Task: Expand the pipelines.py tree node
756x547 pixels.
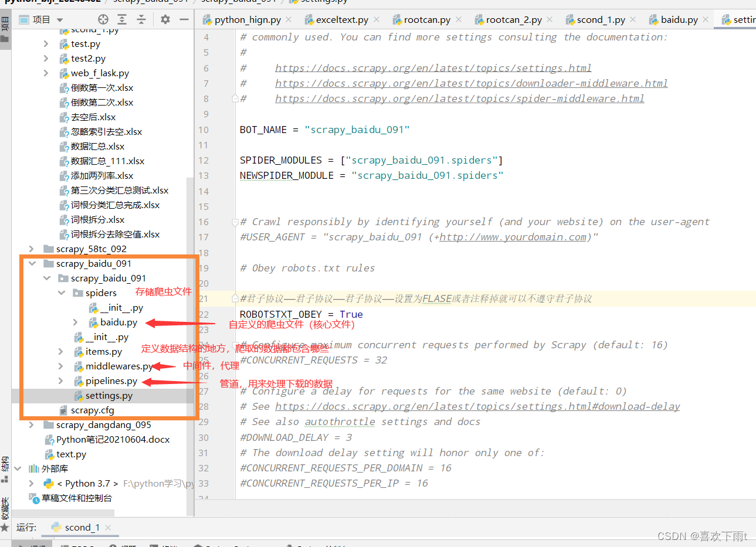Action: (x=60, y=380)
